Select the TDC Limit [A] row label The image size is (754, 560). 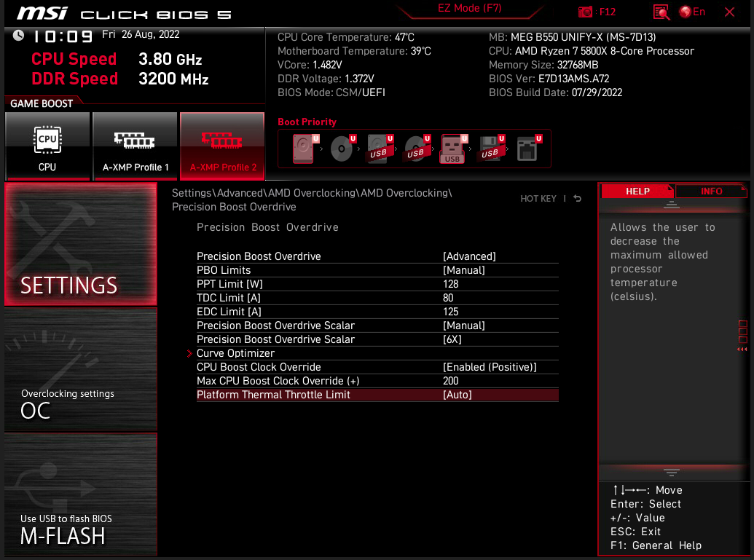click(229, 298)
